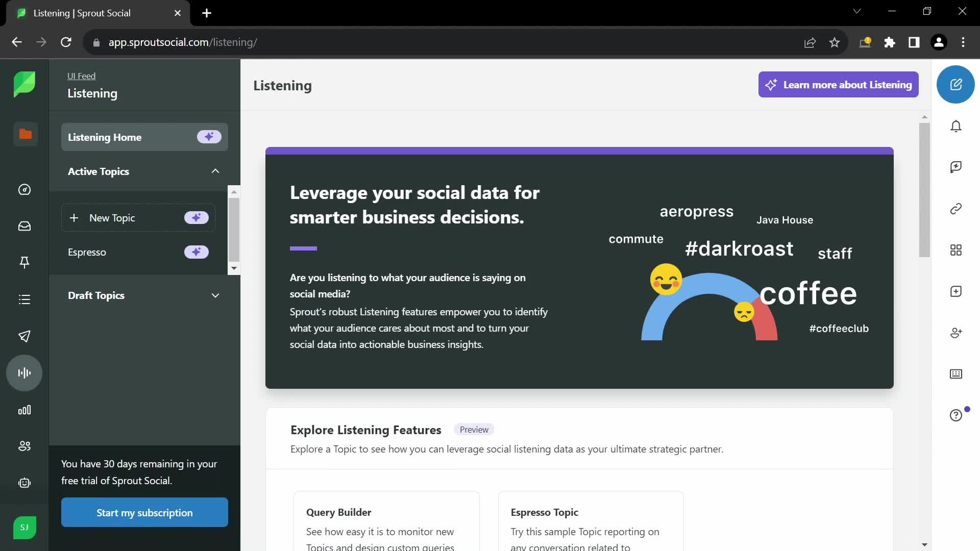Screen dimensions: 980x551
Task: Collapse the Active Topics section
Action: [x=215, y=170]
